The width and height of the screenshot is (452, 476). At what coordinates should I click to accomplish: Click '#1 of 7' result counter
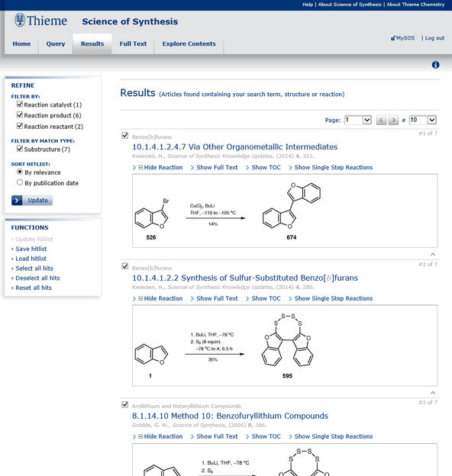tap(428, 133)
